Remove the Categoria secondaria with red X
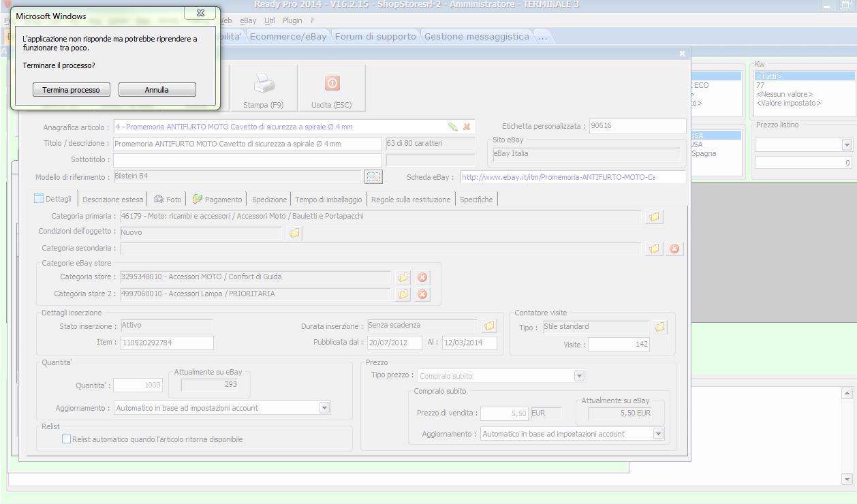The width and height of the screenshot is (857, 504). (x=674, y=249)
